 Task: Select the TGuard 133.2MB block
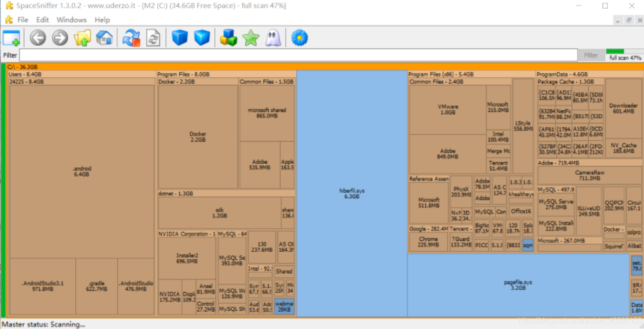(461, 242)
